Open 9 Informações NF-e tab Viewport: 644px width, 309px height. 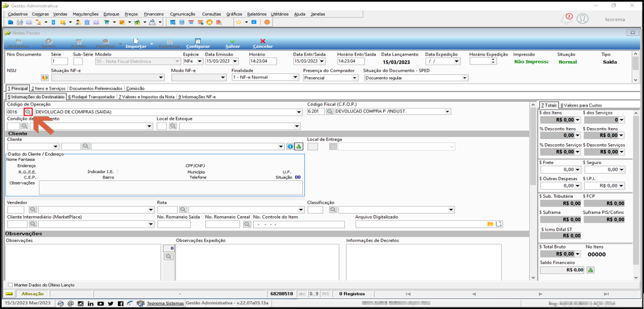coord(197,97)
